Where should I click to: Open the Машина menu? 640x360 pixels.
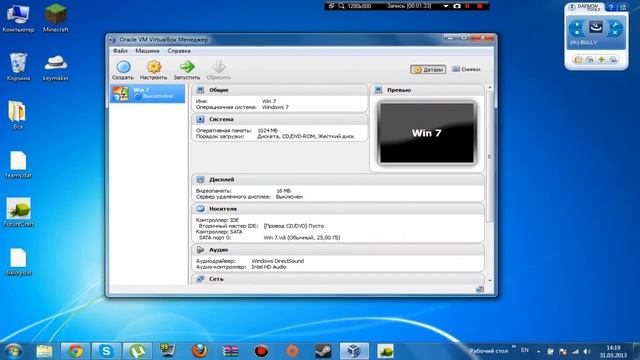coord(147,51)
